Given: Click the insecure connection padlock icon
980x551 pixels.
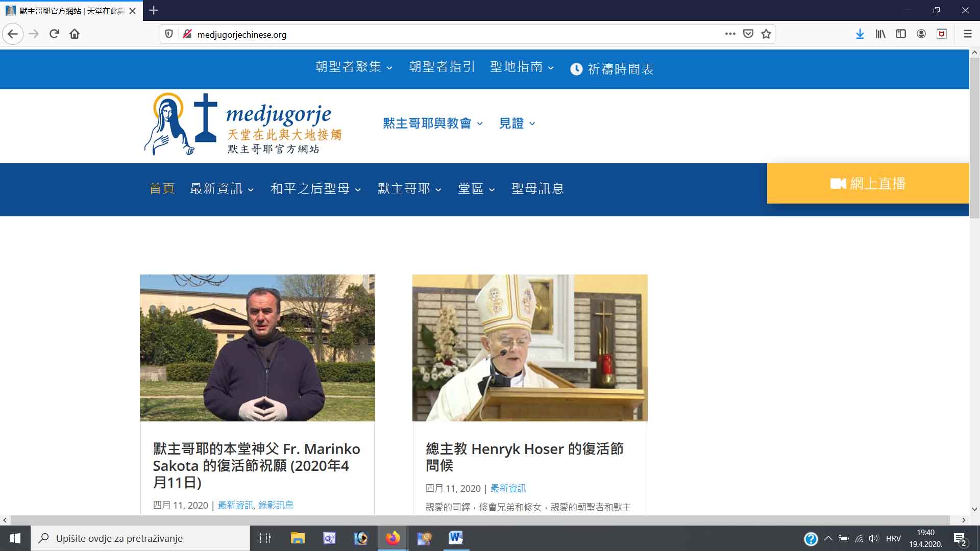Looking at the screenshot, I should pyautogui.click(x=187, y=34).
